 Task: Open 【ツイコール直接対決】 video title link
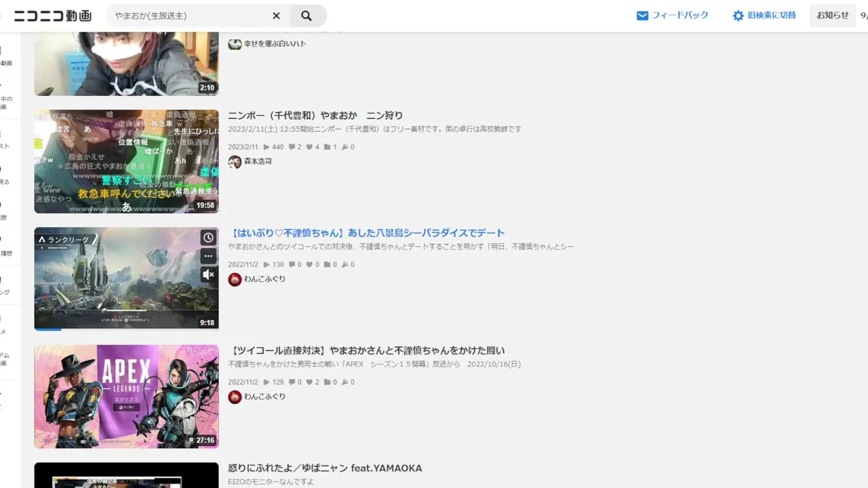point(366,350)
